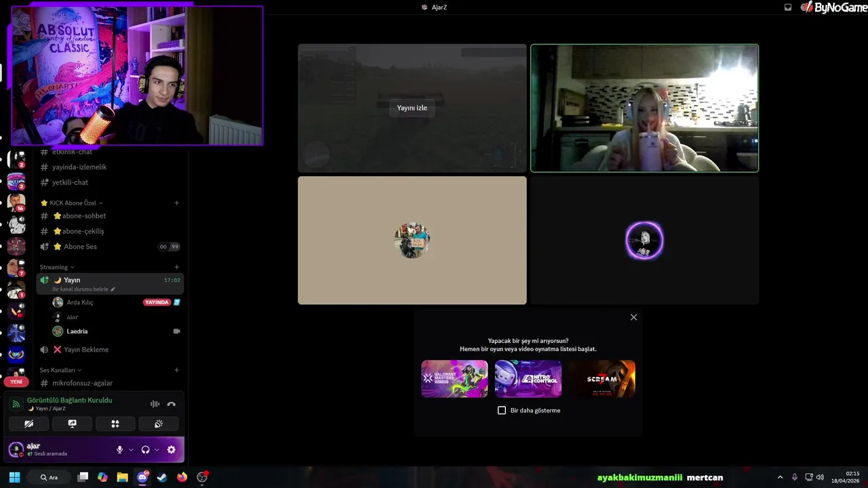Launch the Nitro Control card
Screen dimensions: 868x488
coord(528,379)
